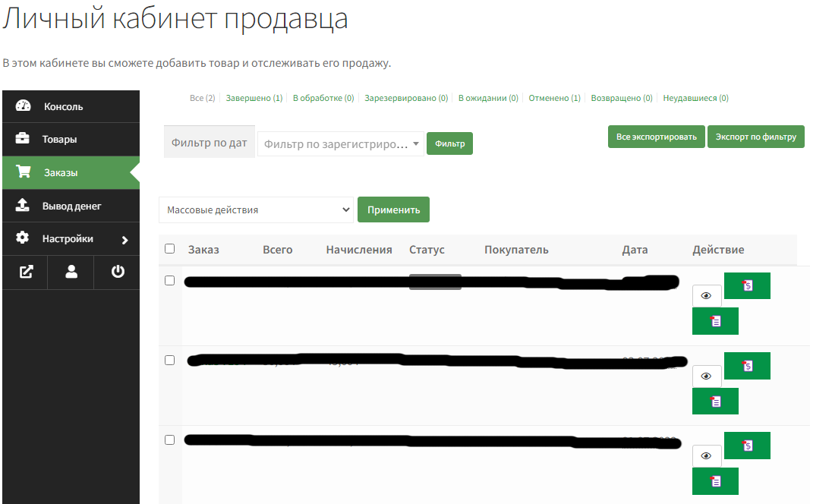Open the Массовые действия dropdown

point(256,210)
